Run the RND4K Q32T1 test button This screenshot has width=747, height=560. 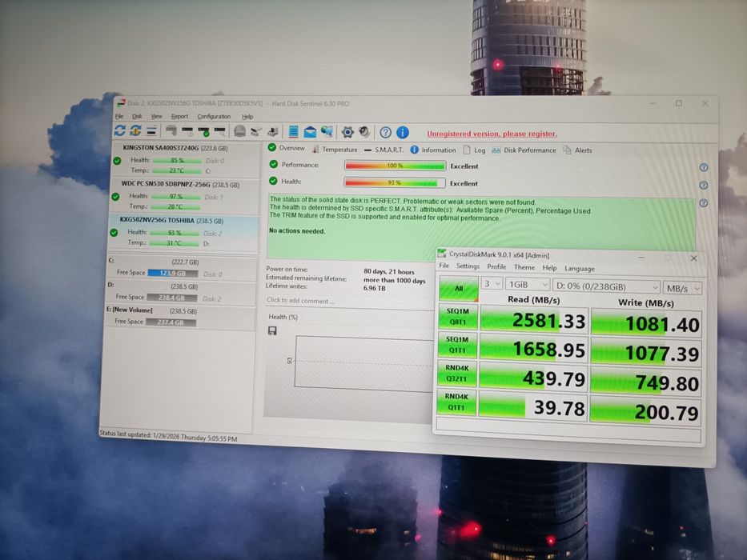pyautogui.click(x=457, y=374)
